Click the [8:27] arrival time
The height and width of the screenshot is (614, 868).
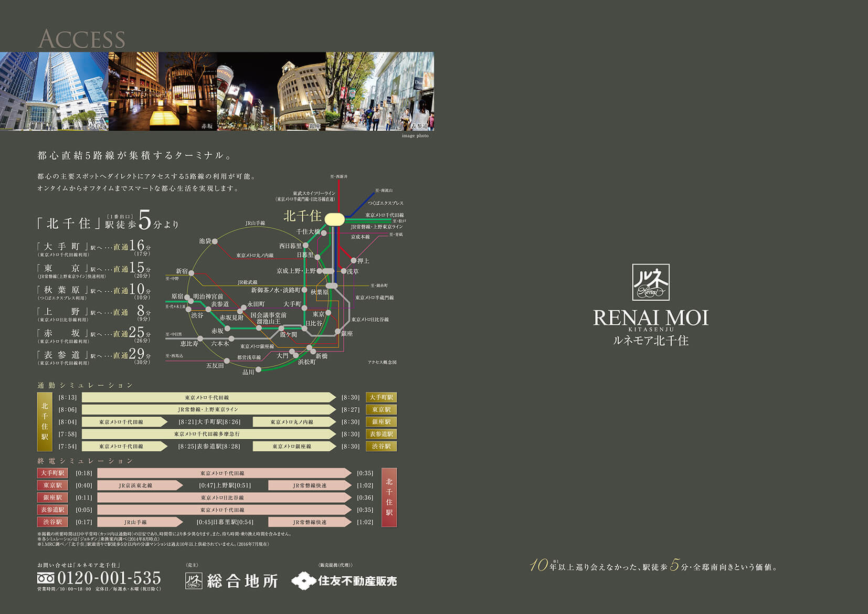pos(351,409)
